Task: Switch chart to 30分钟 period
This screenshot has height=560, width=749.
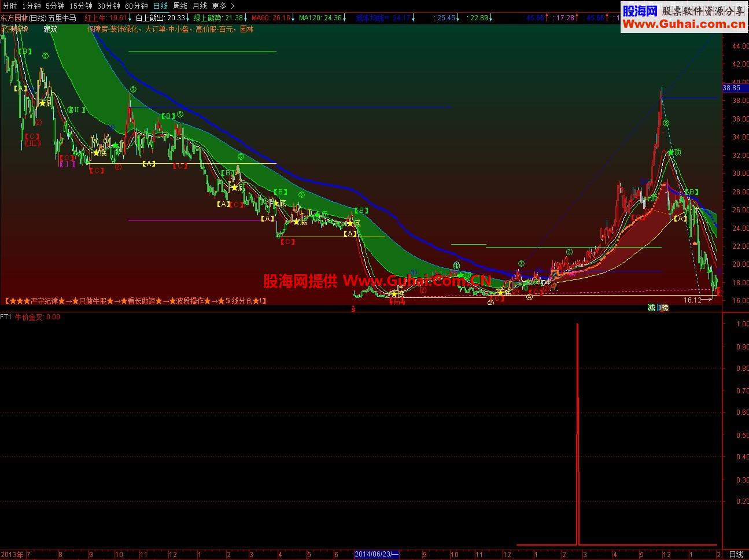Action: (109, 6)
